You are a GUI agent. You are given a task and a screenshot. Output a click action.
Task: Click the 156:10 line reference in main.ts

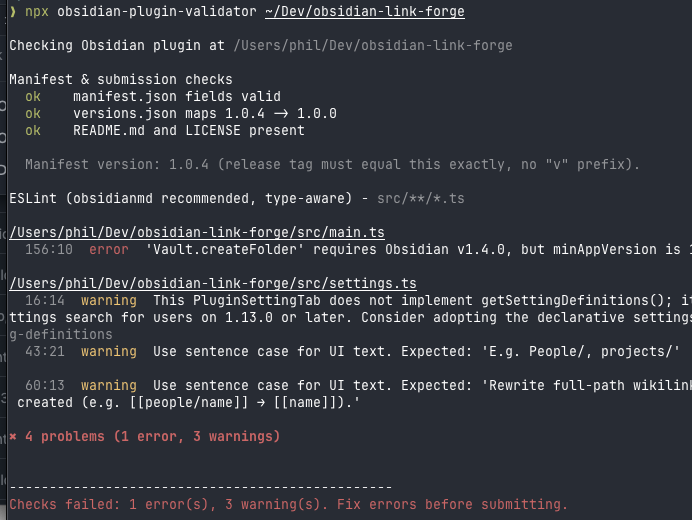49,249
